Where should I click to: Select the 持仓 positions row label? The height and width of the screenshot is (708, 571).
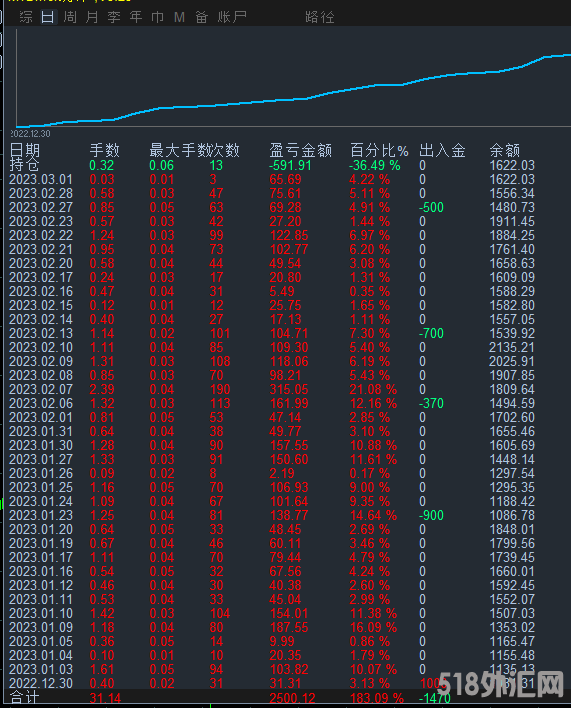click(24, 165)
